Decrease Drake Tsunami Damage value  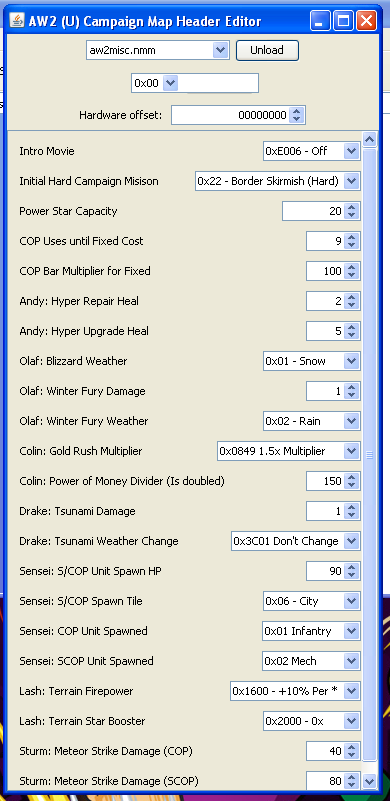click(351, 515)
